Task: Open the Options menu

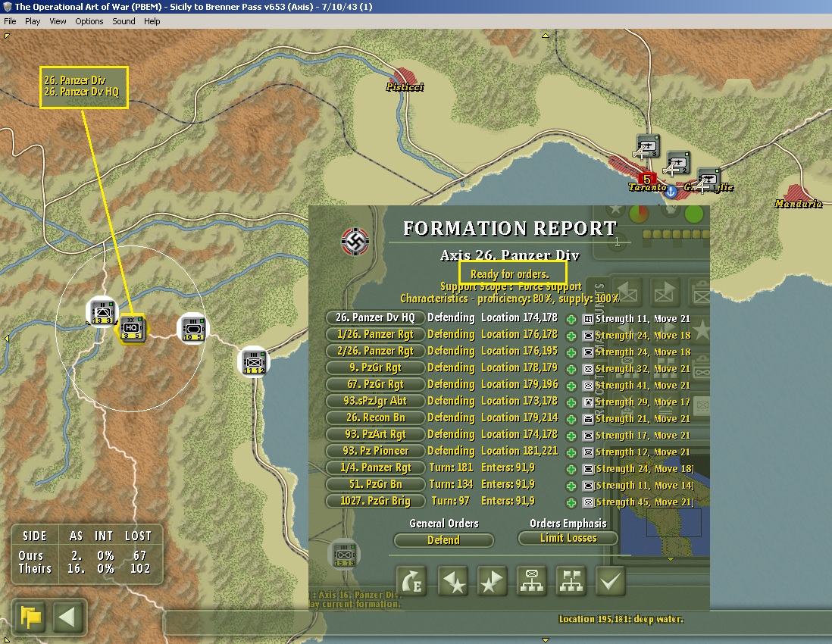Action: tap(89, 21)
